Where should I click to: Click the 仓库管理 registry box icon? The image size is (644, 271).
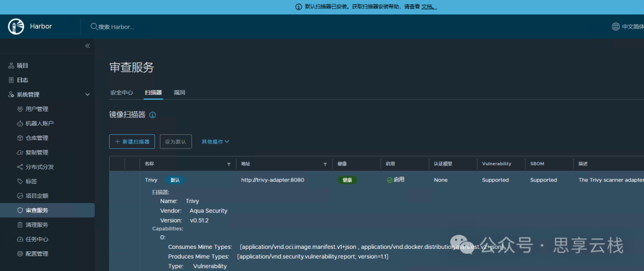coord(20,138)
